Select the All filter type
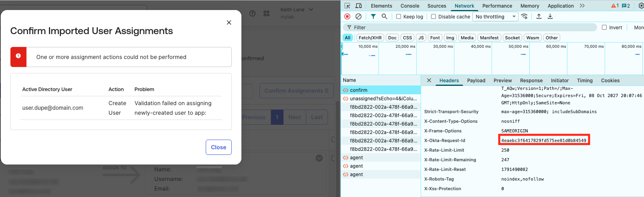This screenshot has height=197, width=644. 348,38
